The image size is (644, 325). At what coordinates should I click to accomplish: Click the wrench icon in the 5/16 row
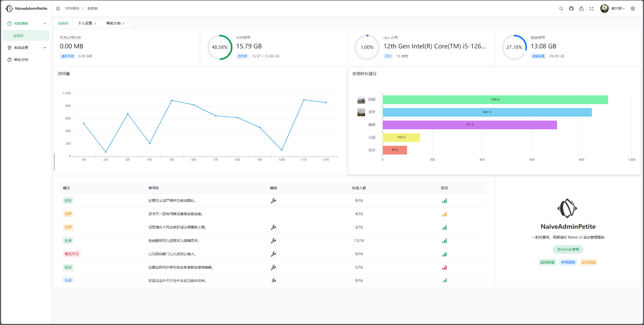[x=273, y=267]
